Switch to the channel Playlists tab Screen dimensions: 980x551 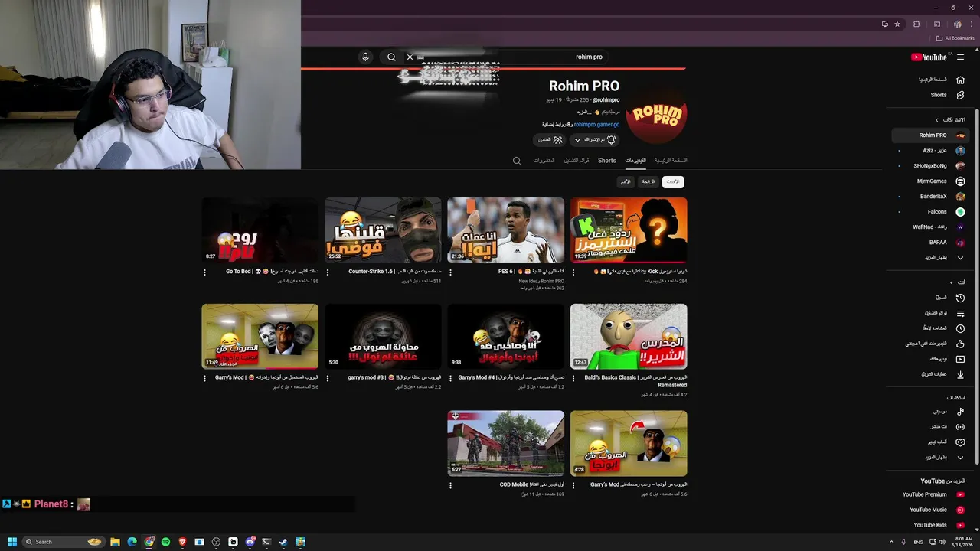click(577, 161)
